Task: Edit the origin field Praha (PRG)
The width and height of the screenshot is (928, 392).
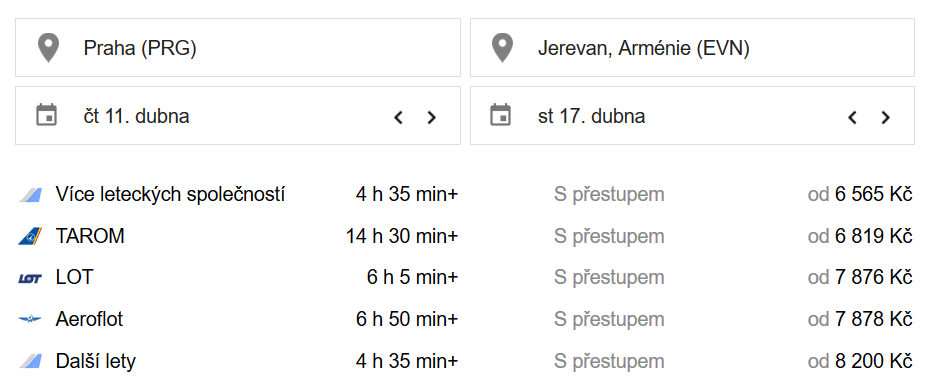Action: tap(238, 47)
